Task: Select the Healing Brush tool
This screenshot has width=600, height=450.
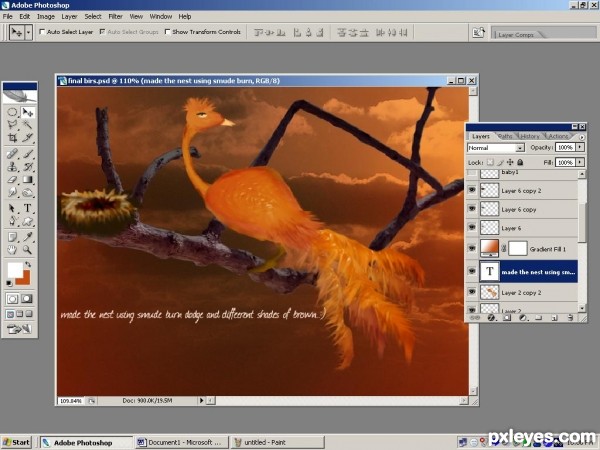Action: (x=12, y=154)
